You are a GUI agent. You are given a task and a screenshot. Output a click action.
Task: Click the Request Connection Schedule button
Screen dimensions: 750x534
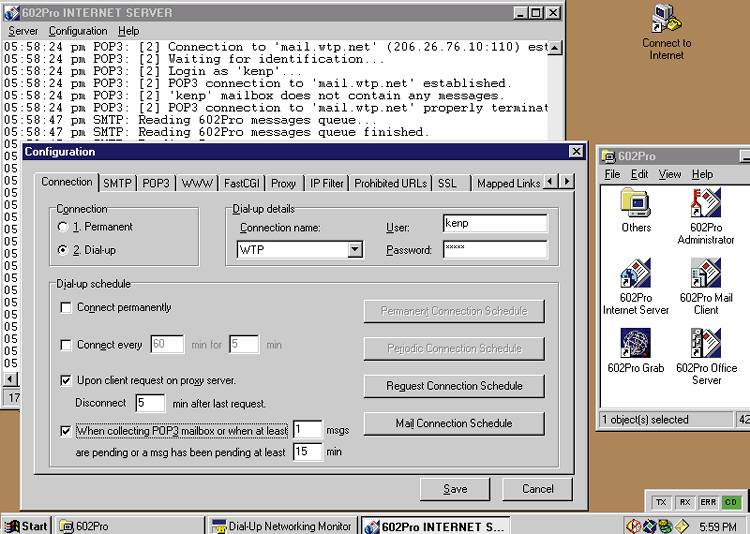(454, 386)
